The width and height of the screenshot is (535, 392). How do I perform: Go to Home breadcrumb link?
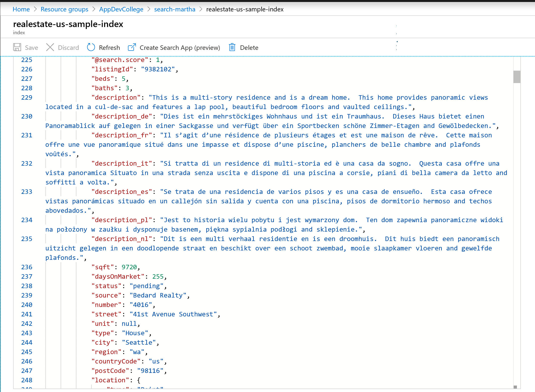point(21,9)
